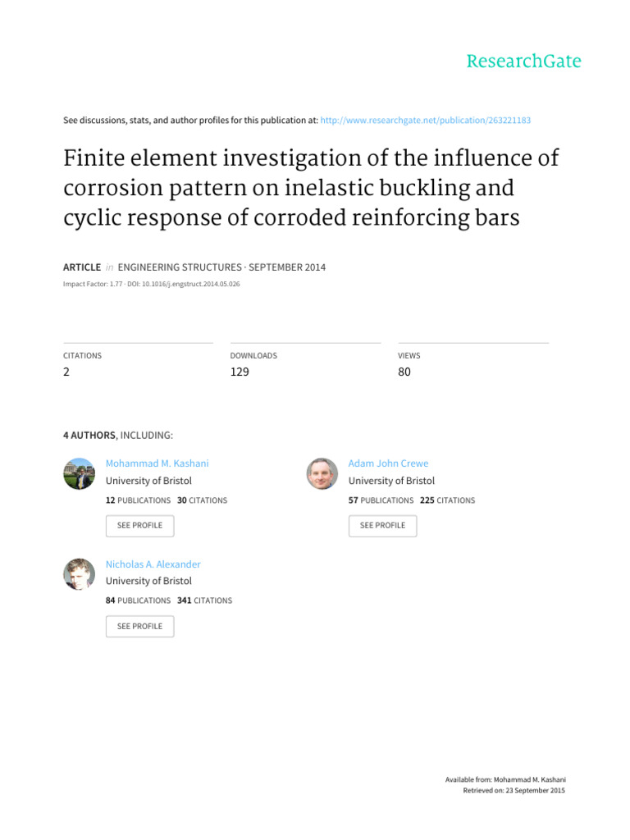
Task: Click Kashani's 12 publications stat
Action: pyautogui.click(x=138, y=500)
